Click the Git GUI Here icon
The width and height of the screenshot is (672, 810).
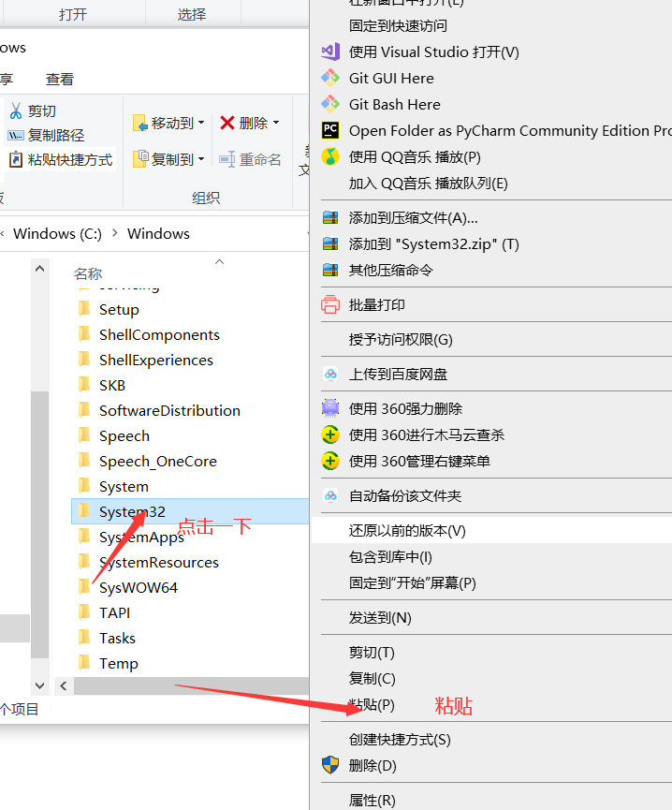[330, 78]
